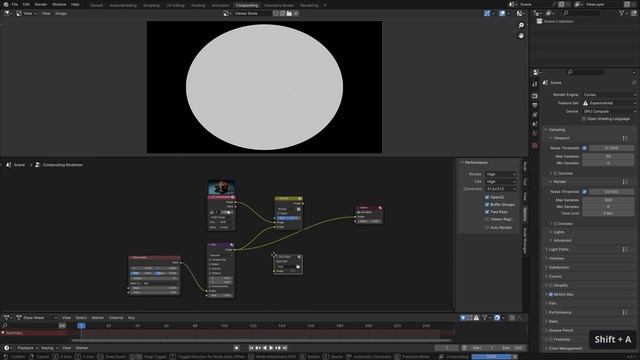
Task: Open the Dope Sheet mode dropdown
Action: click(x=37, y=318)
